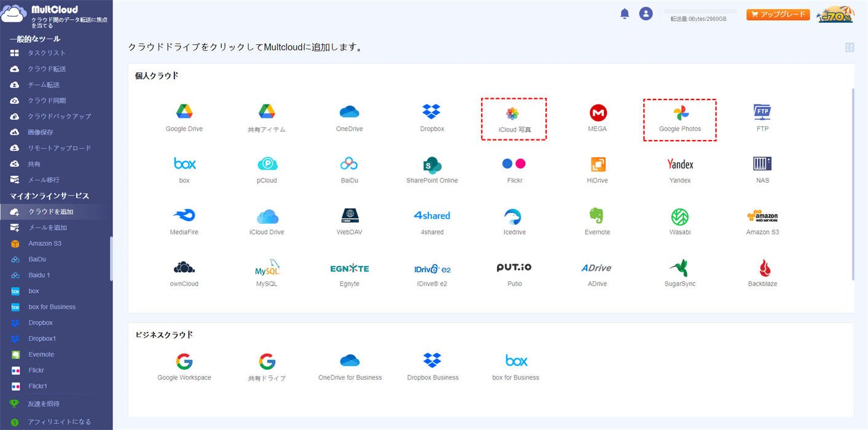Click the アップグレード button

[778, 14]
